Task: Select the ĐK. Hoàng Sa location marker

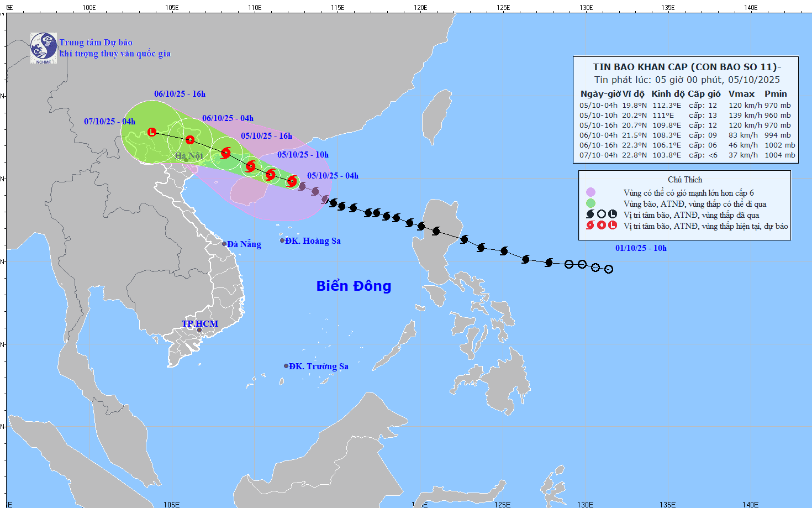Action: (x=282, y=240)
